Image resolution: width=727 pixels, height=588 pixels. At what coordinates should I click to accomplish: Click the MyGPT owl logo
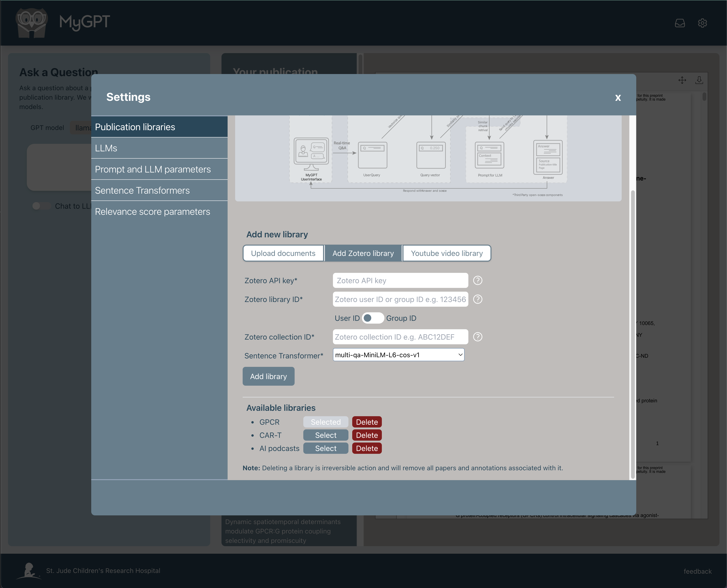click(32, 23)
